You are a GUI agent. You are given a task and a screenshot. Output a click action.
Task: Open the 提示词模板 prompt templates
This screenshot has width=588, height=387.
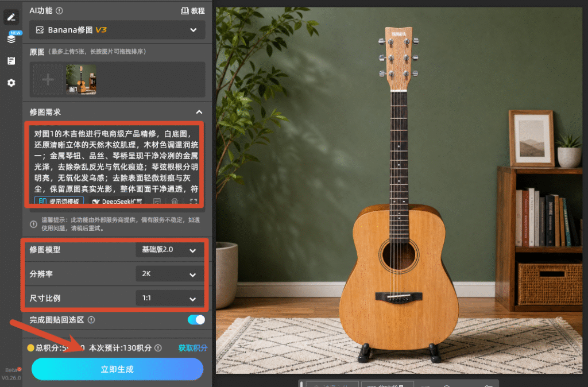tap(59, 202)
